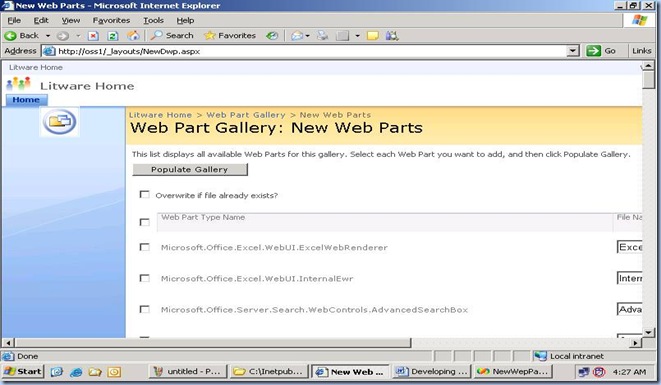The width and height of the screenshot is (661, 385).
Task: Open the Help menu
Action: pos(185,20)
